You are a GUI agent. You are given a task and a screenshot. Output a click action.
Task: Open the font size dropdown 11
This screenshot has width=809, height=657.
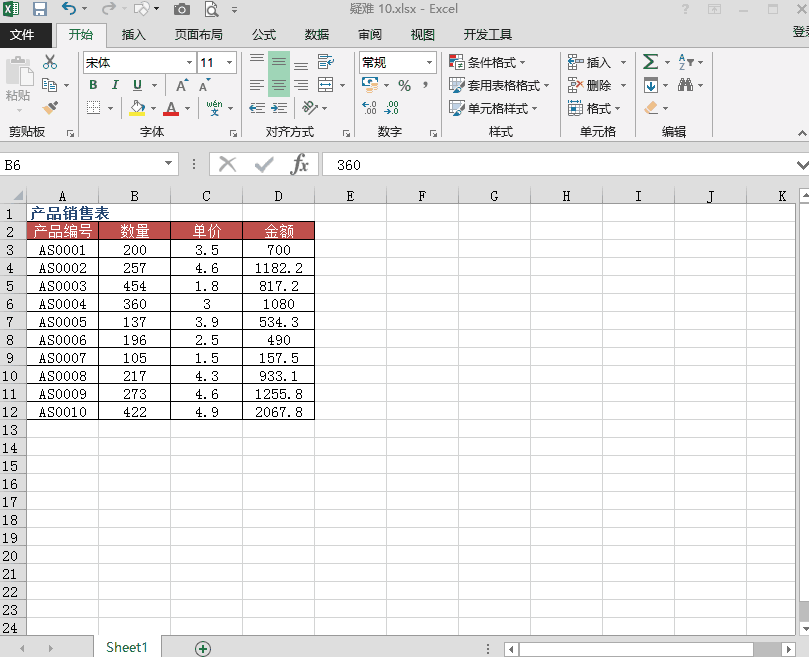tap(230, 62)
